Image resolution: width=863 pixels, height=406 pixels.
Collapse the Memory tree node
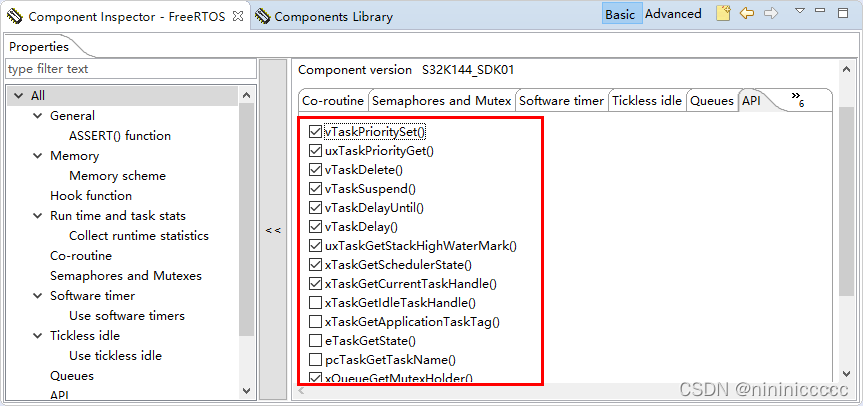(x=37, y=156)
